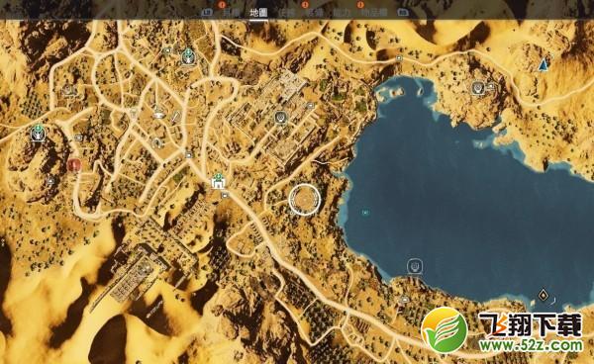This screenshot has height=364, width=594.
Task: Open the 物品欄 inventory tab
Action: tap(373, 13)
